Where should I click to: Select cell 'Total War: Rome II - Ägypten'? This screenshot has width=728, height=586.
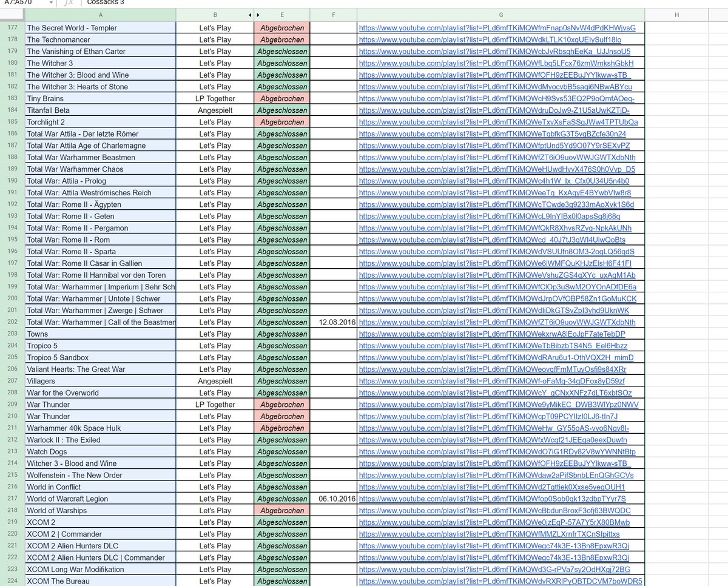click(100, 204)
